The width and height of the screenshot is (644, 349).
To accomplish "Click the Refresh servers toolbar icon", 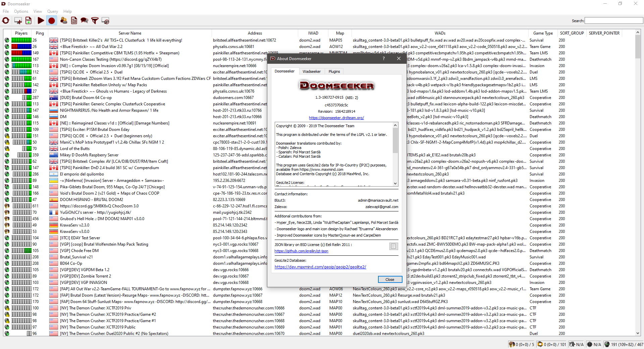I will 6,21.
